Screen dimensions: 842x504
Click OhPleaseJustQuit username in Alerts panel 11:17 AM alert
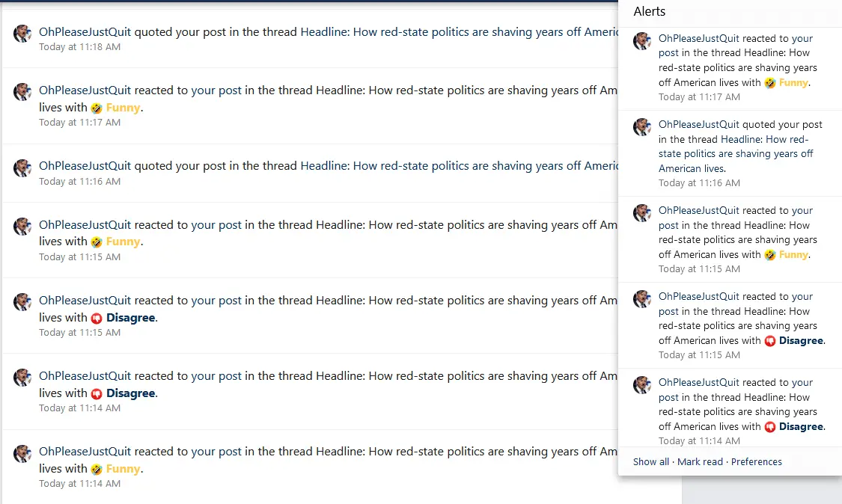tap(698, 38)
